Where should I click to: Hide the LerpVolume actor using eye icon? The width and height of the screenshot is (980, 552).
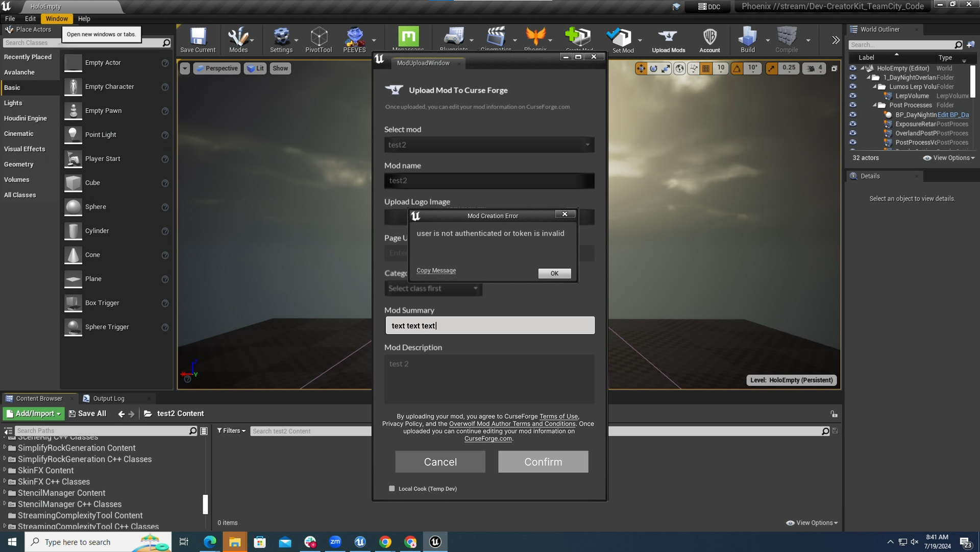click(x=852, y=95)
